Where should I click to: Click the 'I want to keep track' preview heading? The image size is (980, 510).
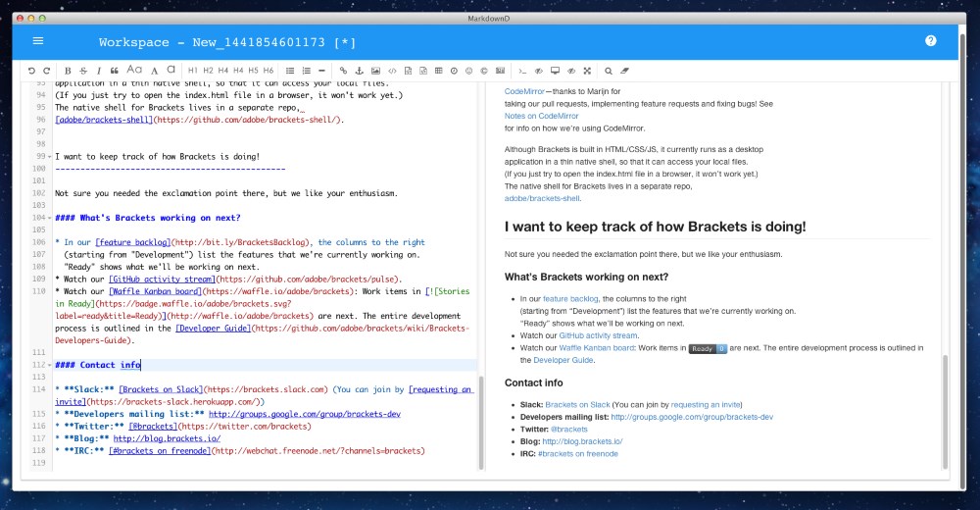[x=655, y=227]
